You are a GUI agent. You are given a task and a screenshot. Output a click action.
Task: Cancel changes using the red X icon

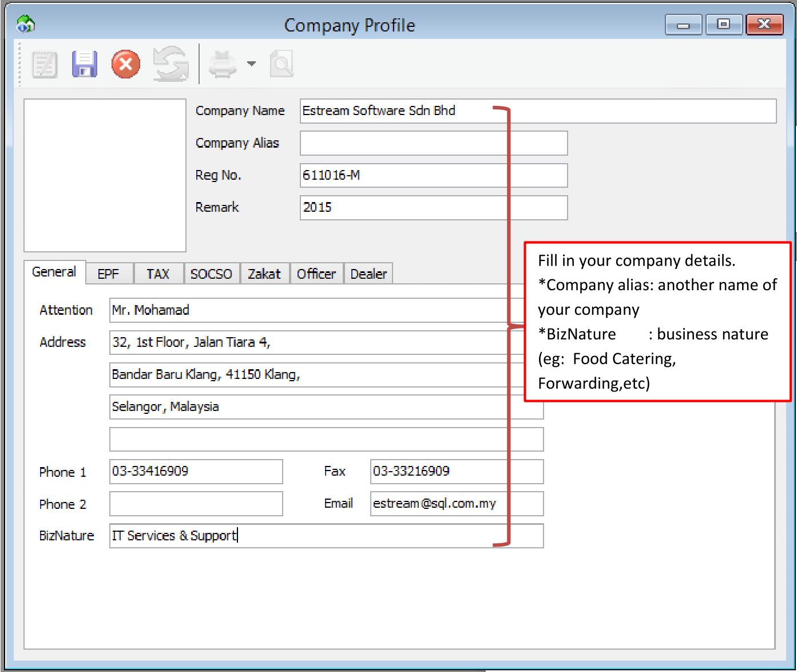click(x=126, y=64)
